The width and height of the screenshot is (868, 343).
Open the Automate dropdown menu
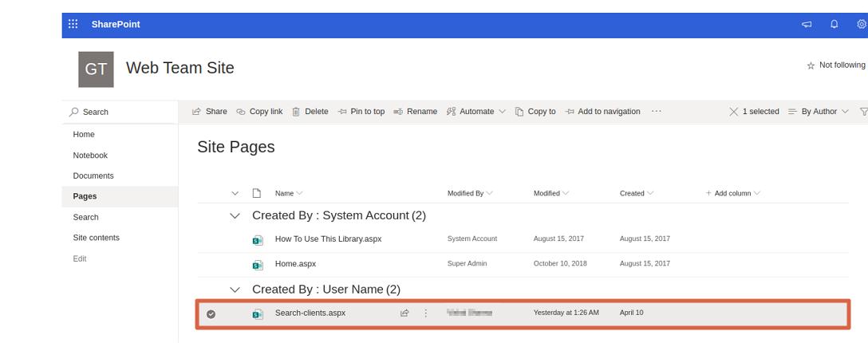point(476,112)
